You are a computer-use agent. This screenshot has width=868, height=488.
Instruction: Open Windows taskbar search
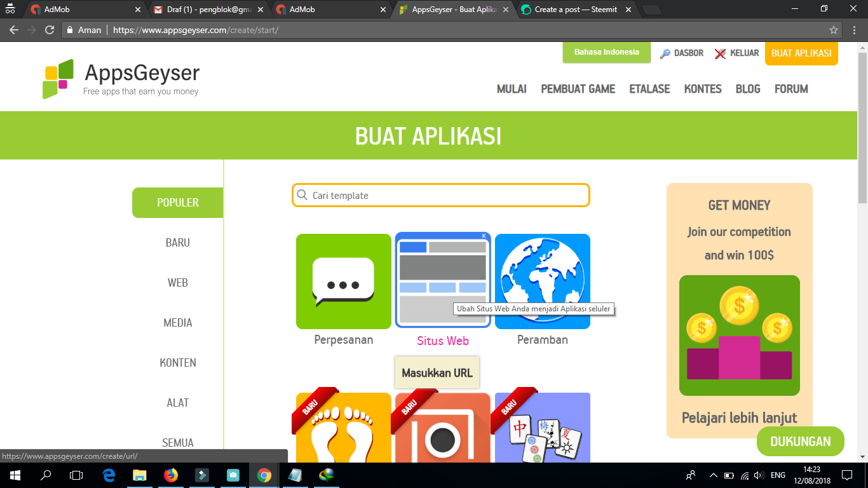(x=46, y=475)
